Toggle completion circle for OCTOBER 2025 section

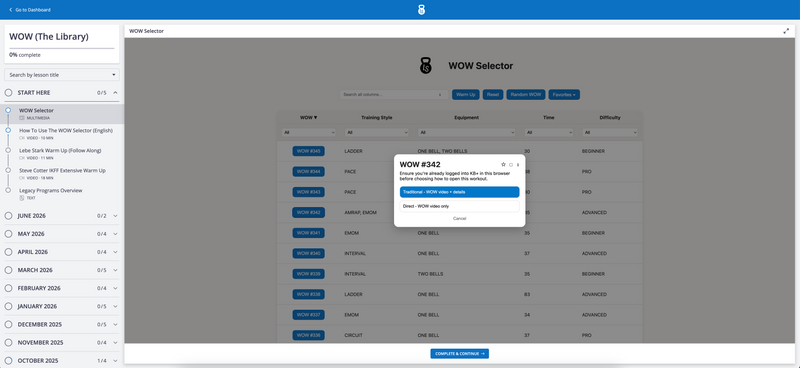[x=9, y=361]
